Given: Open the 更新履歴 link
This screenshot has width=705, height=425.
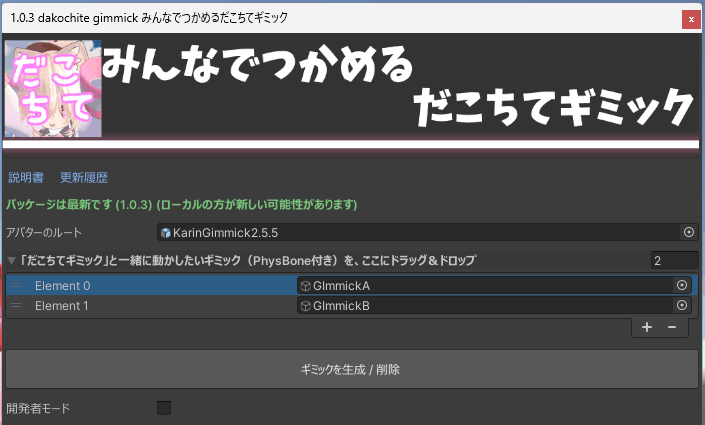Looking at the screenshot, I should coord(84,178).
